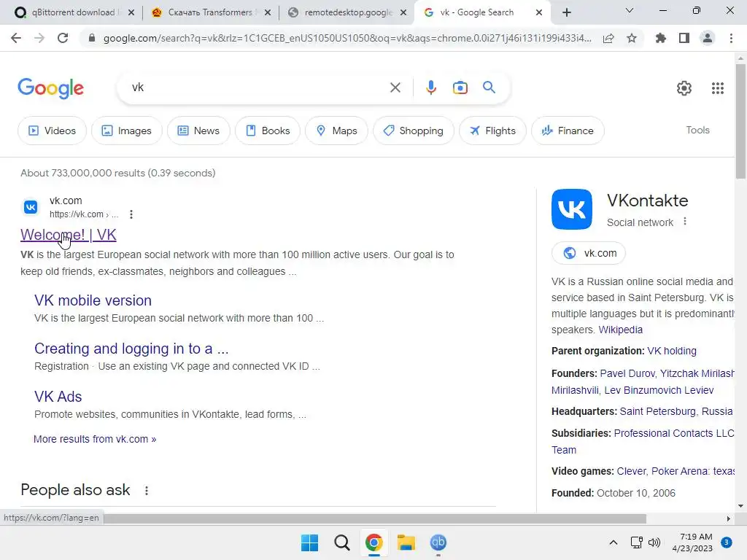Open the VK mobile version link
This screenshot has width=747, height=560.
point(93,300)
